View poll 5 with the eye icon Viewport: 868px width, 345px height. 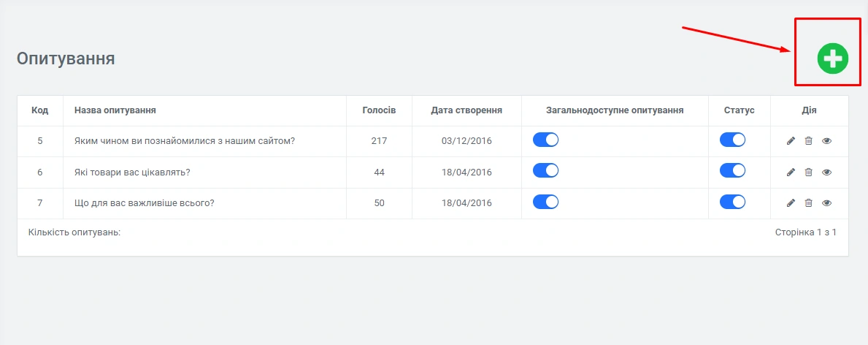[x=826, y=141]
